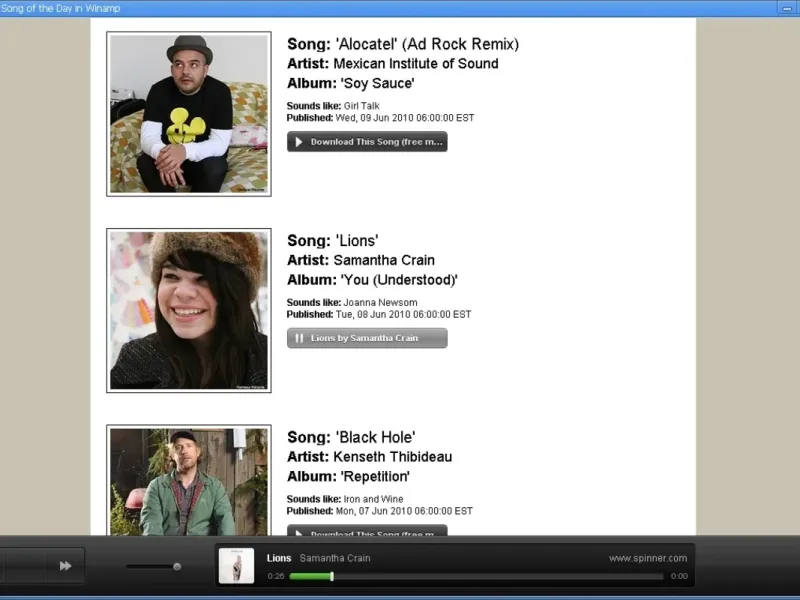Click the Lions track title in player bar

click(x=279, y=558)
